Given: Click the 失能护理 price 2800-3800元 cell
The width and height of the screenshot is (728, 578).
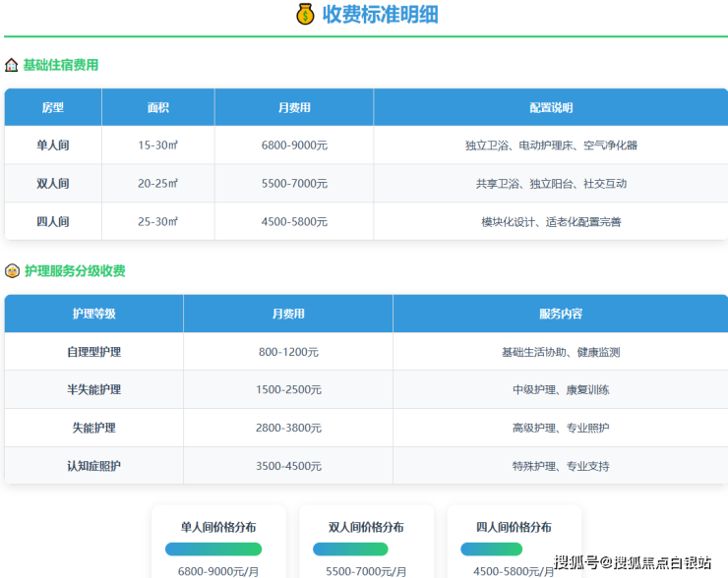Looking at the screenshot, I should click(288, 429).
